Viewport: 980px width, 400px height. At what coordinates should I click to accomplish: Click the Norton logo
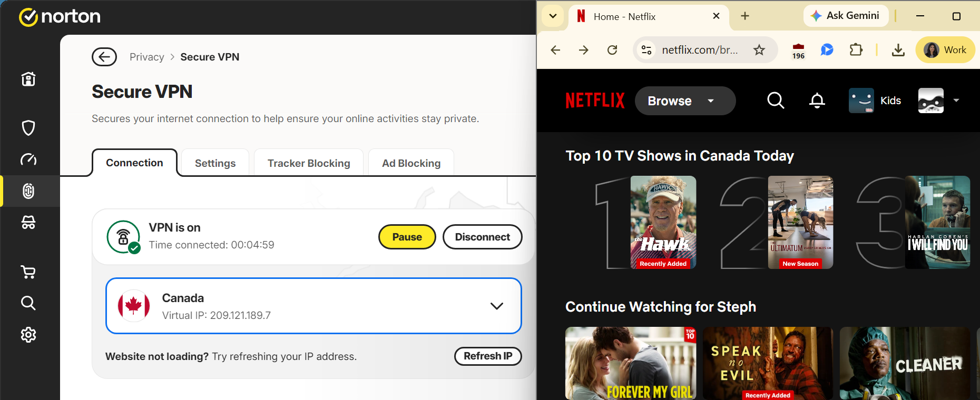pyautogui.click(x=60, y=17)
